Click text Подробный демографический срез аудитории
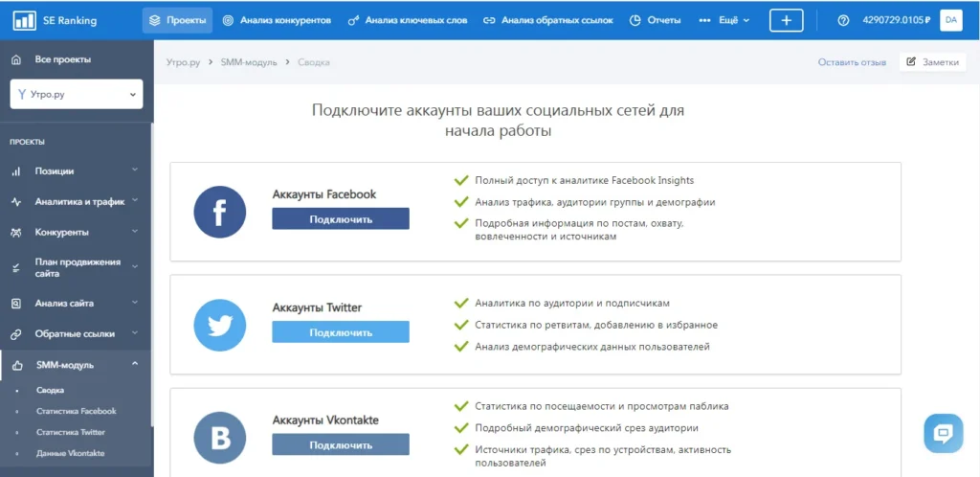The width and height of the screenshot is (980, 477). pos(587,428)
